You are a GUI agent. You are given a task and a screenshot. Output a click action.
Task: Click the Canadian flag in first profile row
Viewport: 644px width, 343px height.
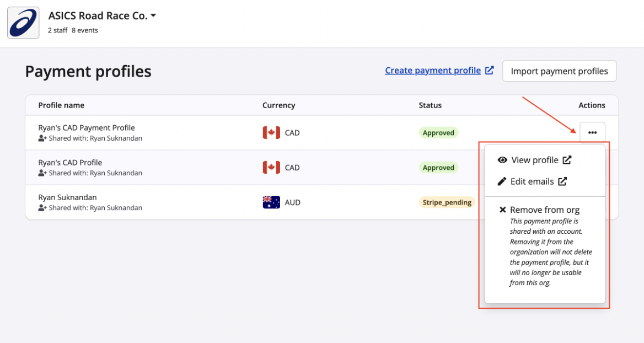pos(271,133)
